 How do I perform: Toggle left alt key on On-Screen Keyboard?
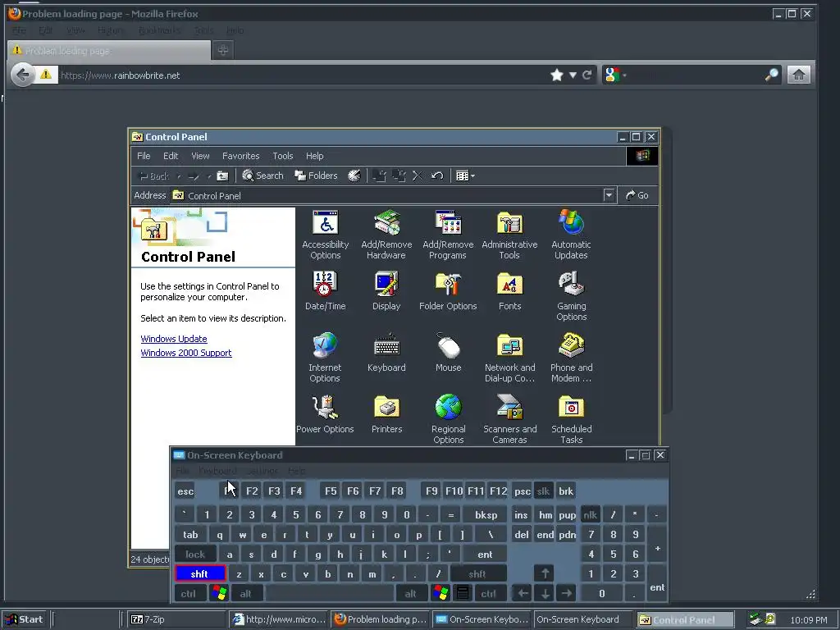point(246,594)
